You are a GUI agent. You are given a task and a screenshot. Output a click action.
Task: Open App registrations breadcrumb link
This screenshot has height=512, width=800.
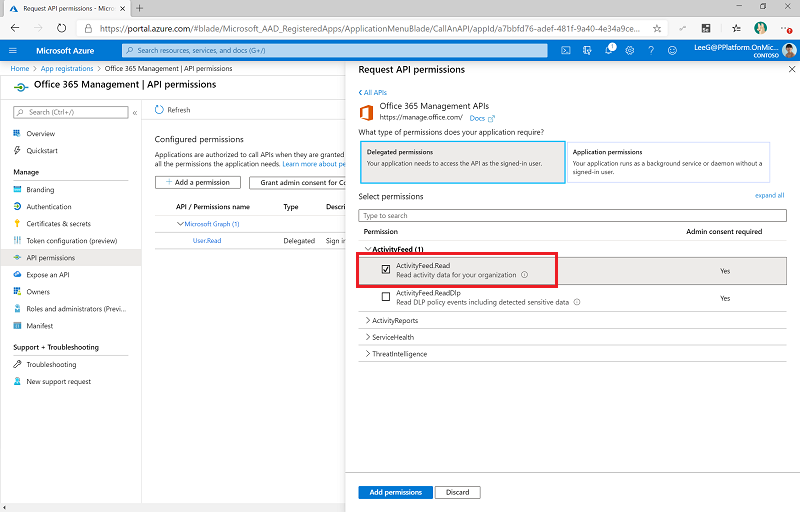pos(67,68)
